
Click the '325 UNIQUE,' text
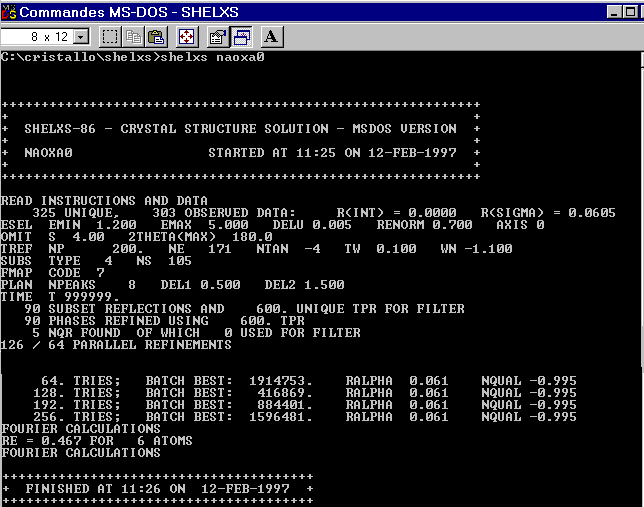click(x=76, y=213)
